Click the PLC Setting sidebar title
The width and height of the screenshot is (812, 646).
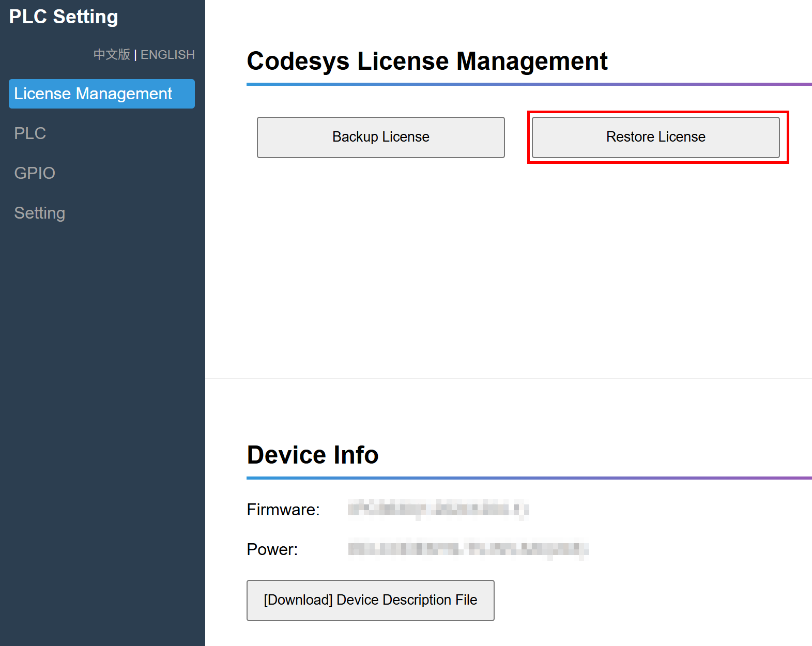tap(64, 17)
